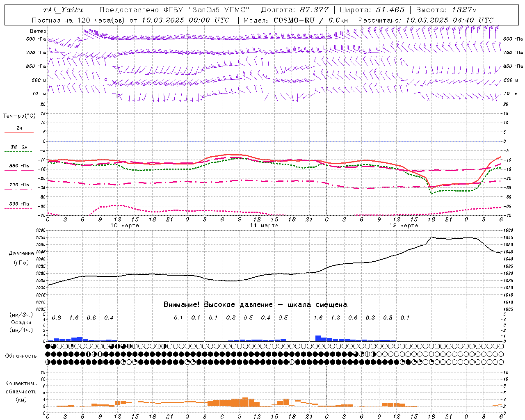Click the dashed line sample under legend Td 2м

click(19, 152)
